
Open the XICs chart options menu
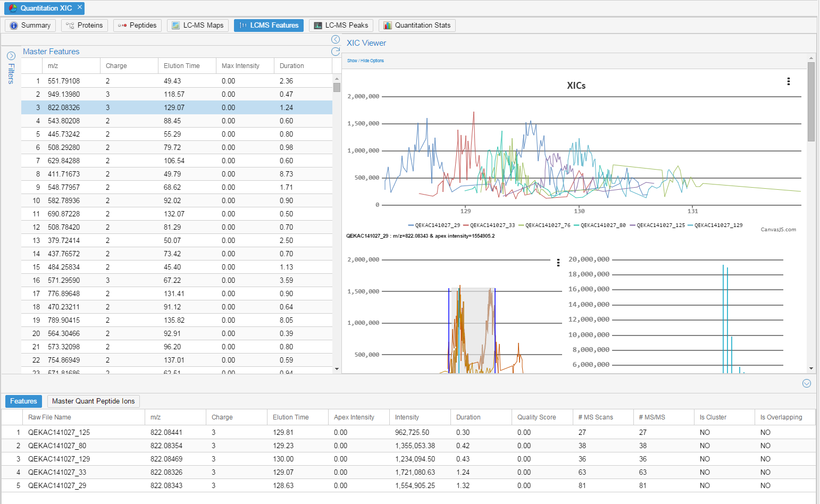[x=788, y=81]
